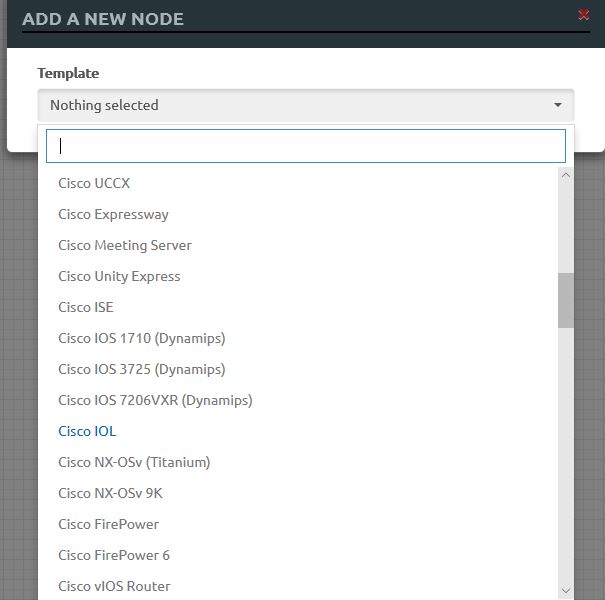
Task: Click the template search input field
Action: (306, 146)
